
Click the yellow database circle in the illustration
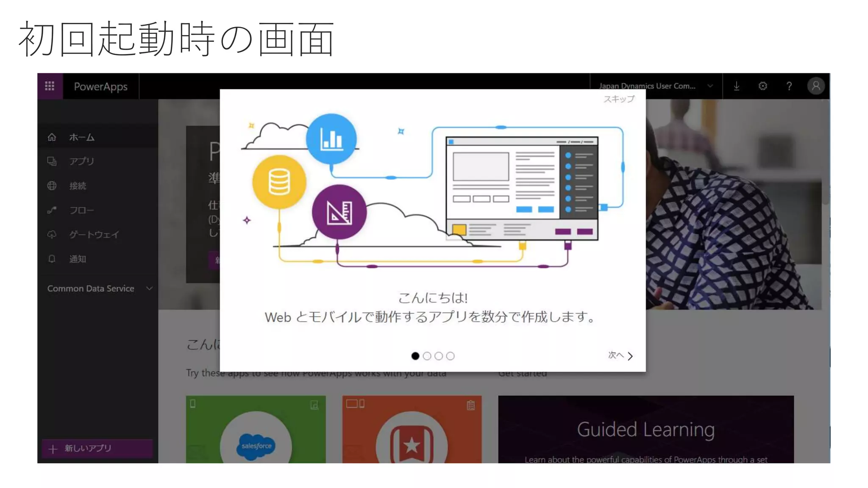(x=279, y=182)
